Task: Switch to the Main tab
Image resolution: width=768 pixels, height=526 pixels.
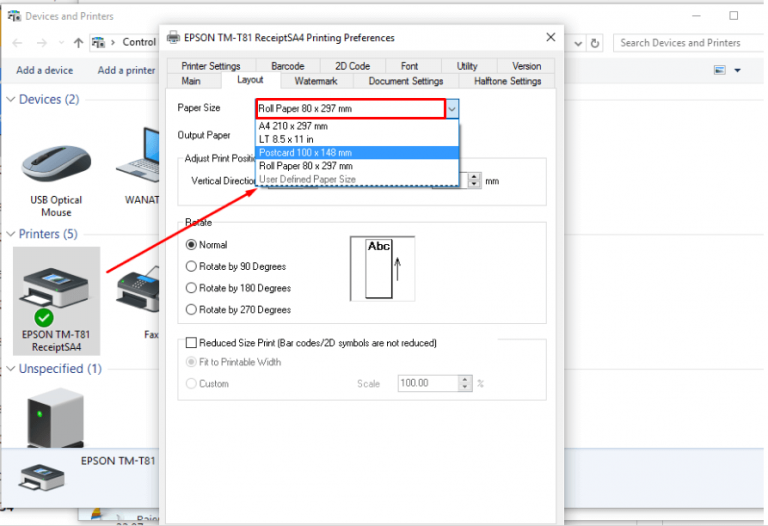Action: pos(191,81)
